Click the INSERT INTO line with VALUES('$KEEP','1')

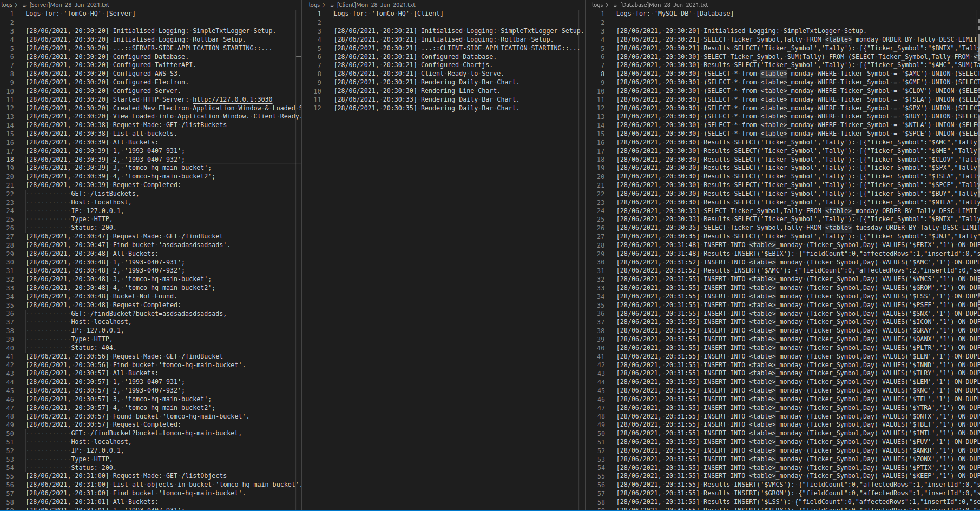[x=798, y=476]
